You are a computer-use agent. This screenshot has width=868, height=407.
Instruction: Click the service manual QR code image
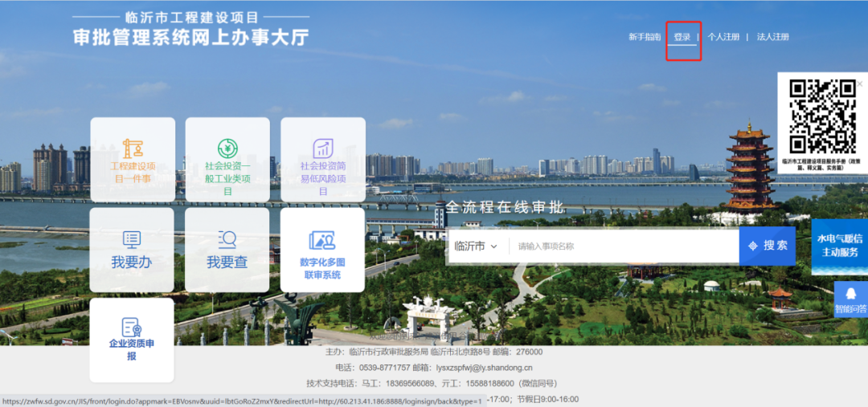click(x=822, y=116)
